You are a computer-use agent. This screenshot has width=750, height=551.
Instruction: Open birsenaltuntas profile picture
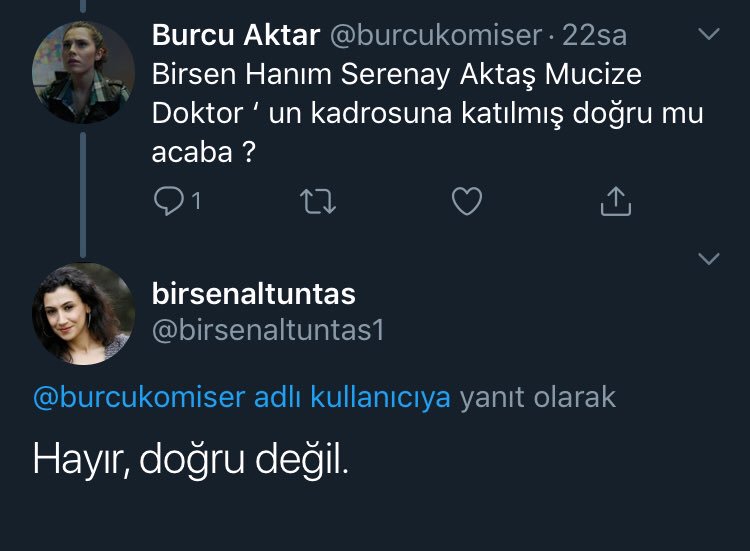point(83,314)
